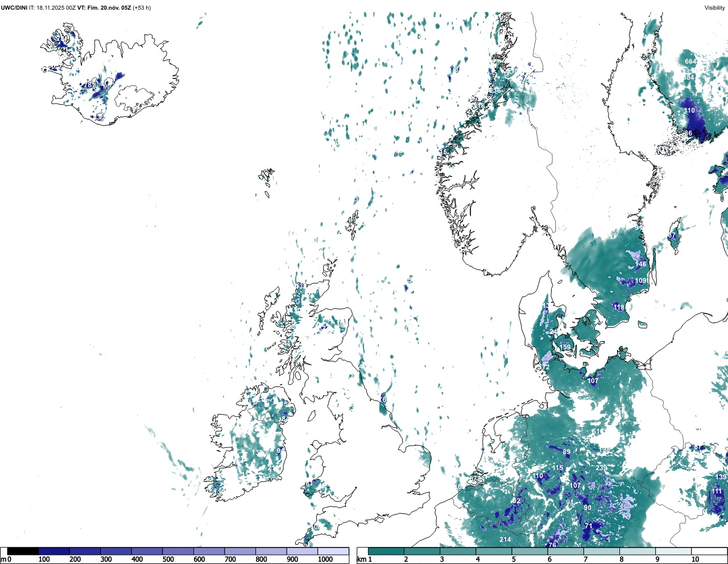Click the 'UWC/DINI' label in the header
This screenshot has width=728, height=564.
14,8
